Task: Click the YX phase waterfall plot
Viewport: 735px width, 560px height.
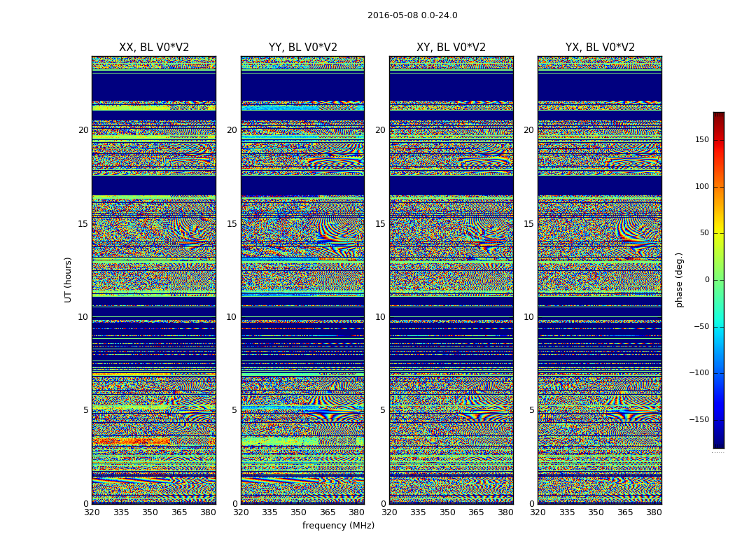Action: coord(600,280)
